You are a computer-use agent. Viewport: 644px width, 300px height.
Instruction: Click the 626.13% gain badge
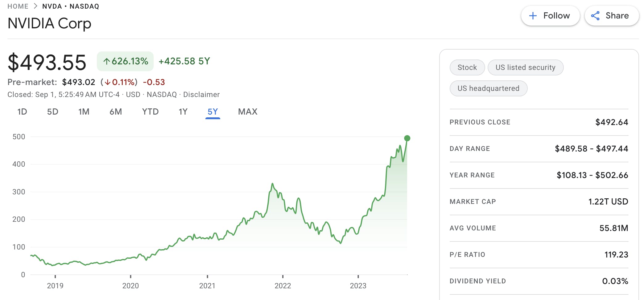(125, 61)
